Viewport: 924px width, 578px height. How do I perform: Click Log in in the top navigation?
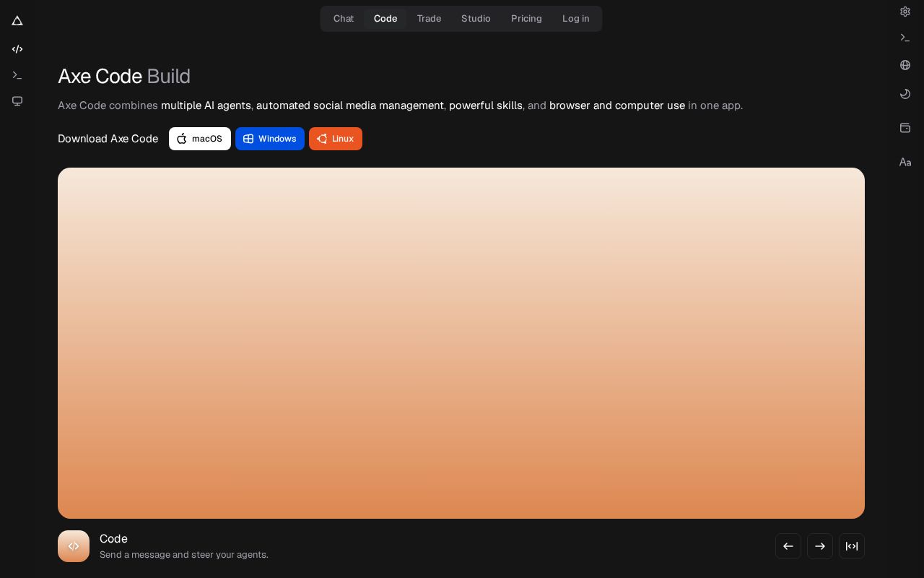[x=576, y=19]
